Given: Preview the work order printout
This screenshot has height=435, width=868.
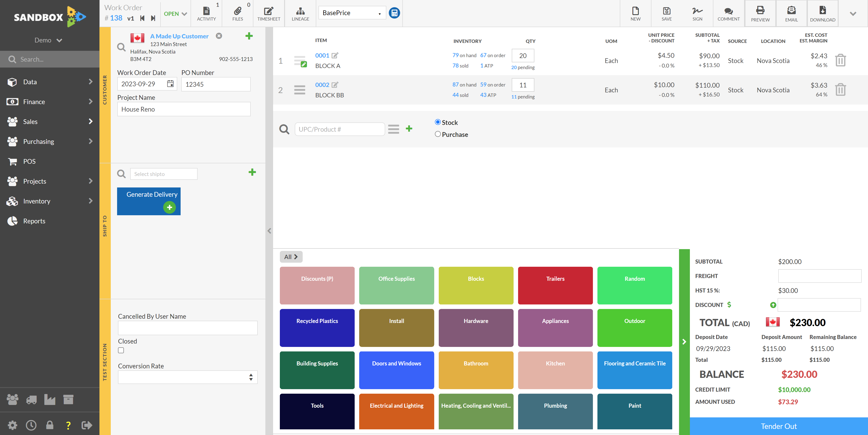Looking at the screenshot, I should 760,14.
